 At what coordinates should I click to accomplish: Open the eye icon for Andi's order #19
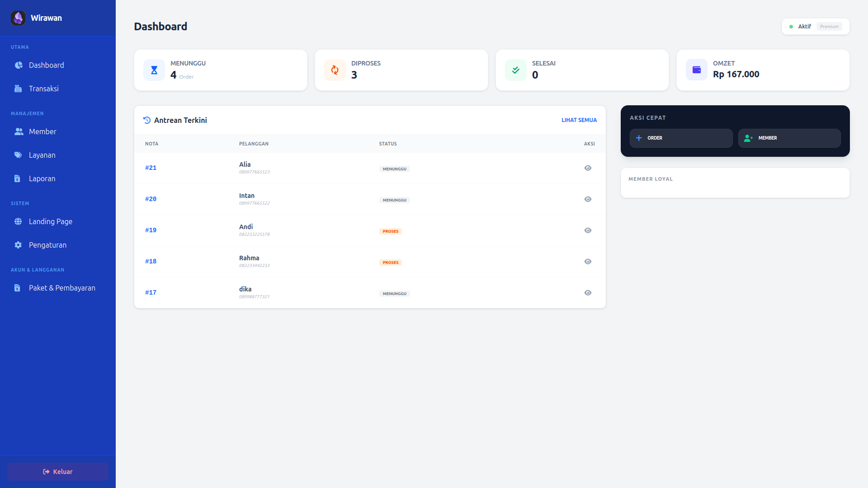588,230
